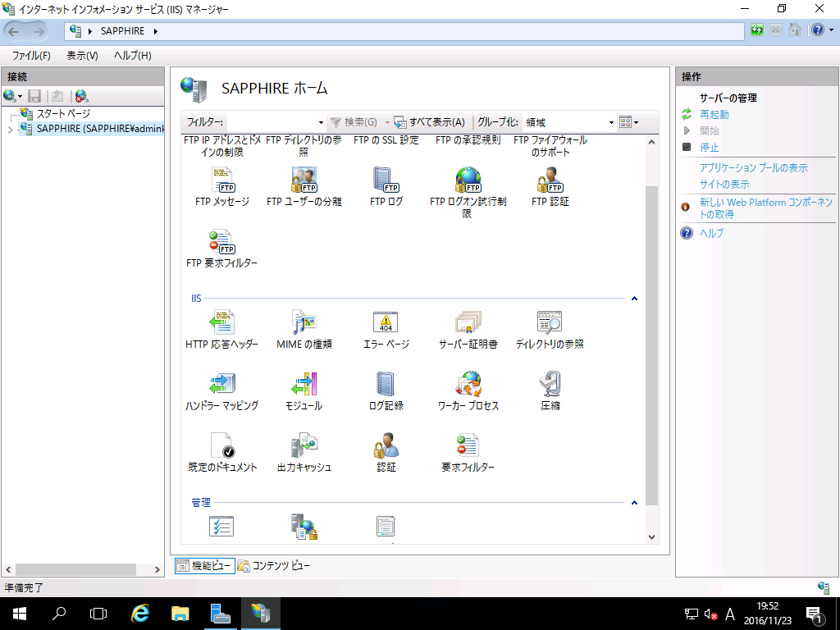This screenshot has height=630, width=840.
Task: Click サイトの表示 link
Action: [x=724, y=185]
